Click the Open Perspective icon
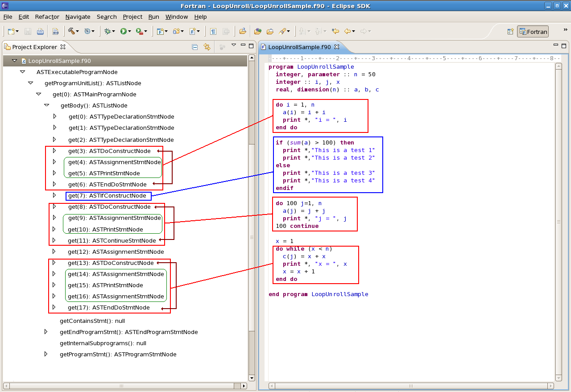This screenshot has width=571, height=392. tap(510, 32)
